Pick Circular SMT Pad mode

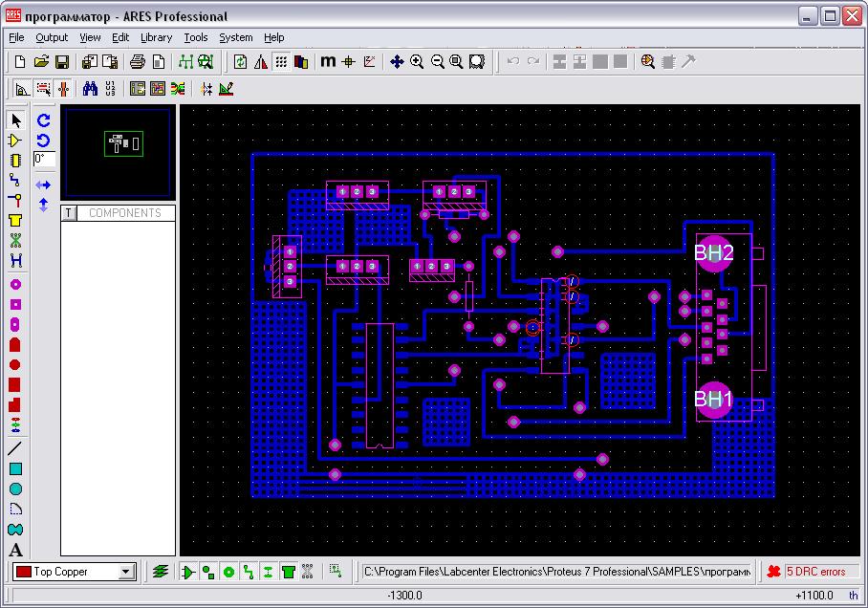[15, 364]
